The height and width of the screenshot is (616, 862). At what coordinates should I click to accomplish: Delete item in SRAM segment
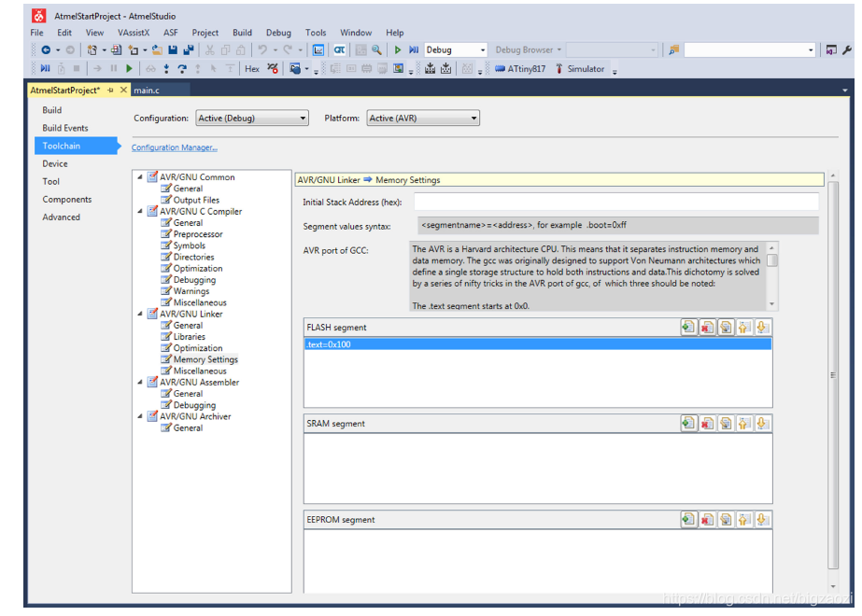click(707, 423)
